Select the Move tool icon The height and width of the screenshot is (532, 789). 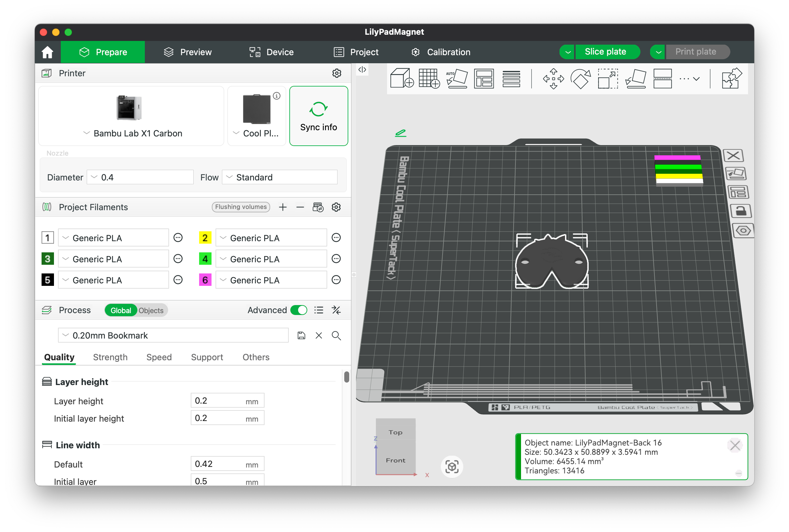(553, 78)
